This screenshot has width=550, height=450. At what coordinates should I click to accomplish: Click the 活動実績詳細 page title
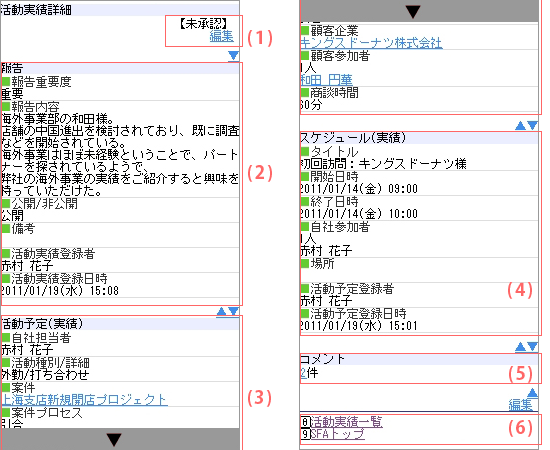[x=36, y=10]
